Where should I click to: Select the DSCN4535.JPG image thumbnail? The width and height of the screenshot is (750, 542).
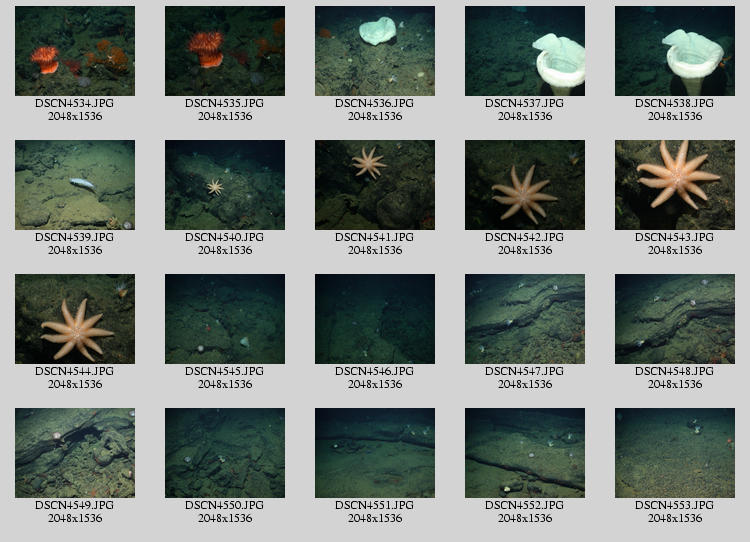[x=225, y=51]
